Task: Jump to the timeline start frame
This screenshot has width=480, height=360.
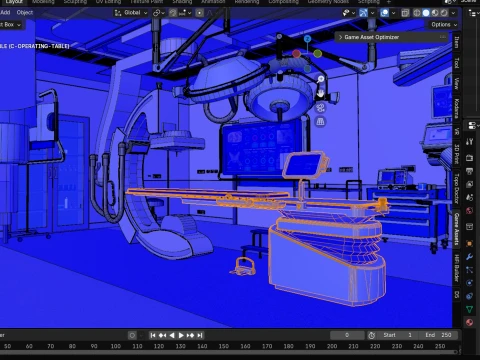Action: (153, 335)
